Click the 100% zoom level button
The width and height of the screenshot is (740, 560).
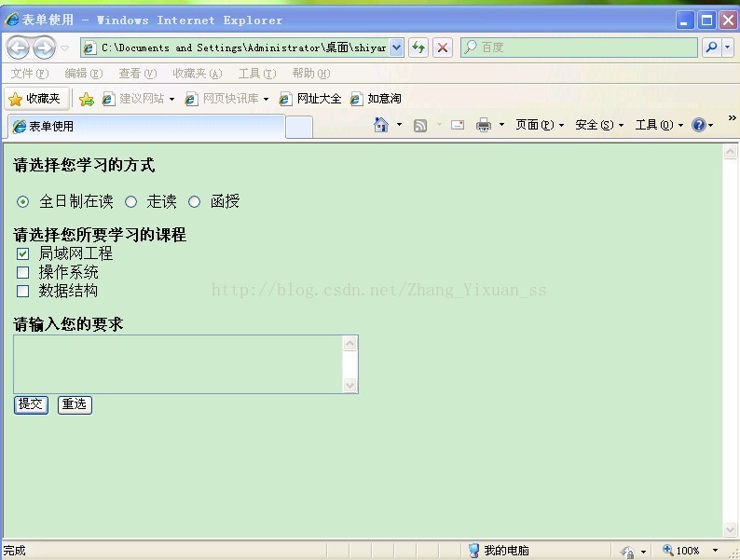[680, 551]
